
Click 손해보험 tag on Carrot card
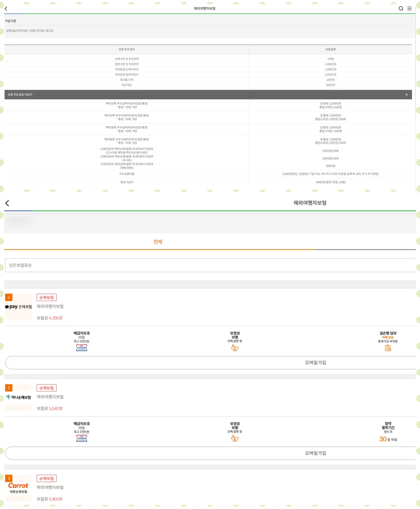pos(46,478)
